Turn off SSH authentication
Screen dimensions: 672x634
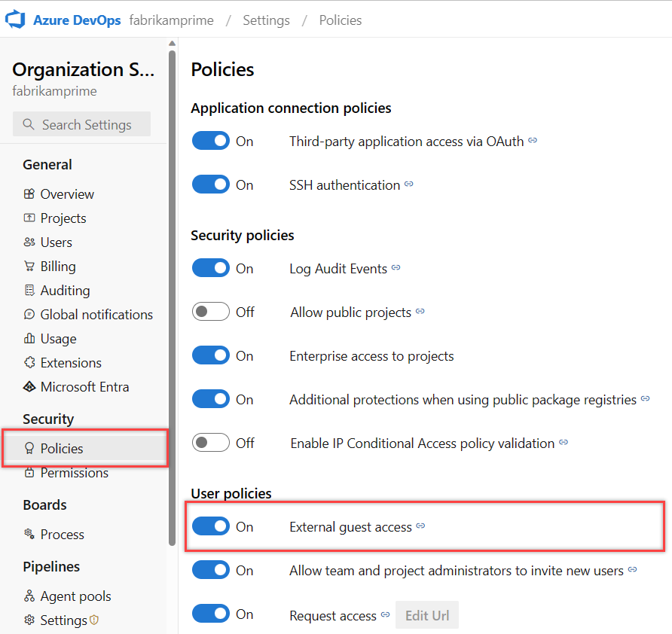(x=211, y=184)
